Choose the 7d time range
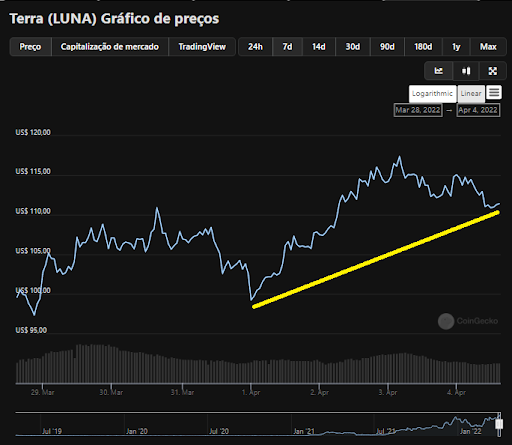 click(287, 47)
